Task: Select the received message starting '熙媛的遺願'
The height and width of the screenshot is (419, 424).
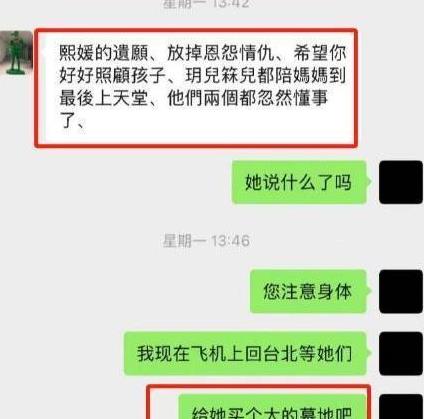Action: tap(196, 88)
